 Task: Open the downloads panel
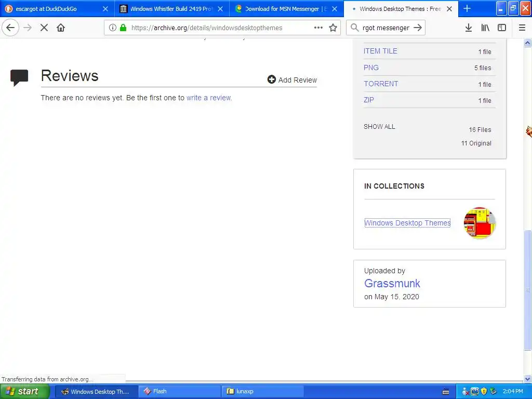(469, 28)
